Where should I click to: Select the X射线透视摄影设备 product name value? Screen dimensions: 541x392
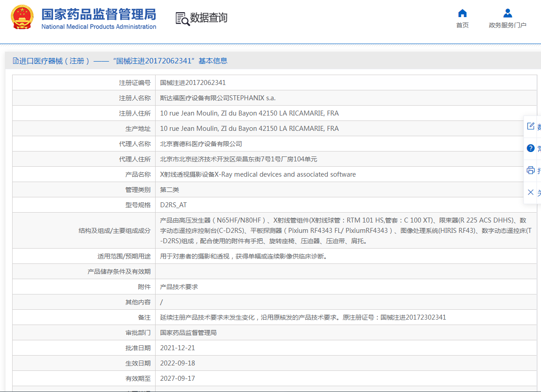click(x=258, y=174)
